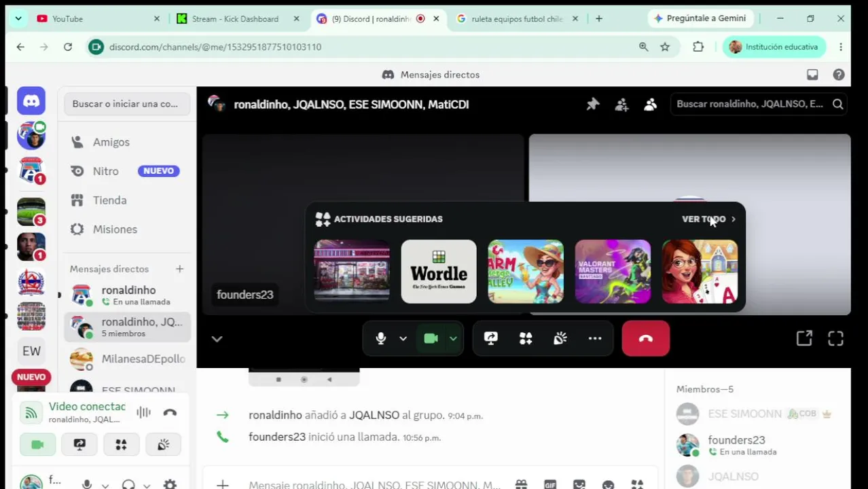This screenshot has height=489, width=868.
Task: Reload the page in Chrome
Action: 68,47
